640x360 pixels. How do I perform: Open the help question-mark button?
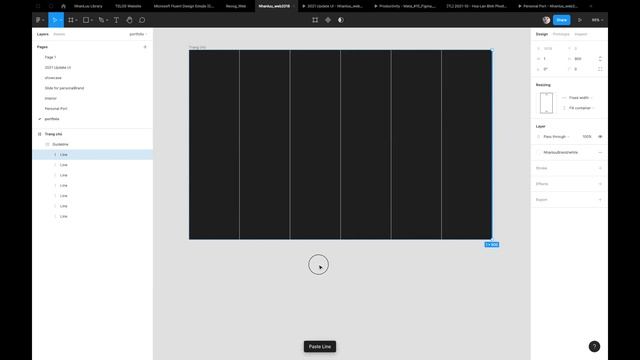594,347
